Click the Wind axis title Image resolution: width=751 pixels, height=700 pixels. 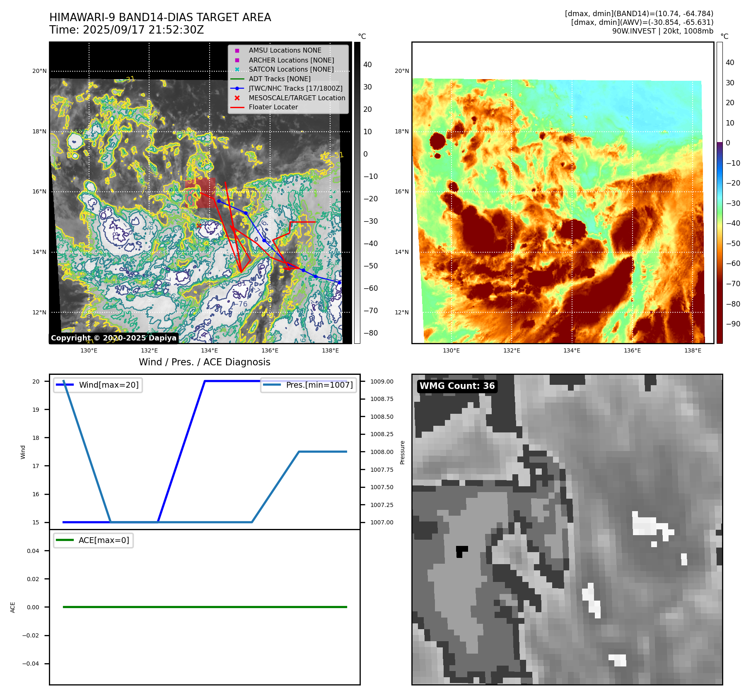coord(23,452)
